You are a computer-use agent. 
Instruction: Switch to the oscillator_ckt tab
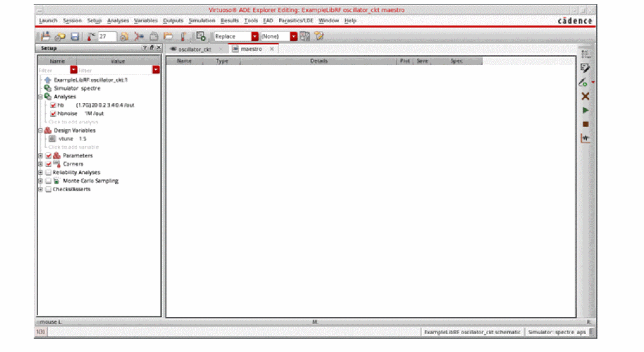195,49
